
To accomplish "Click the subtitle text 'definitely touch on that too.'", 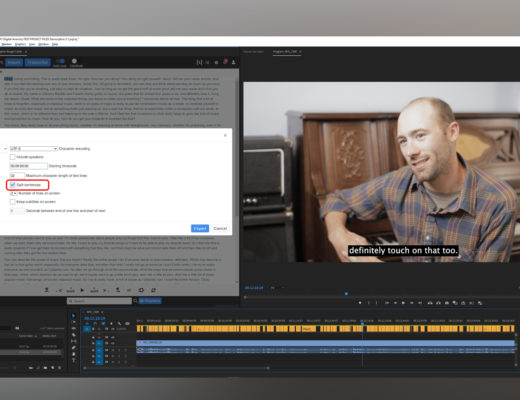I will click(403, 250).
